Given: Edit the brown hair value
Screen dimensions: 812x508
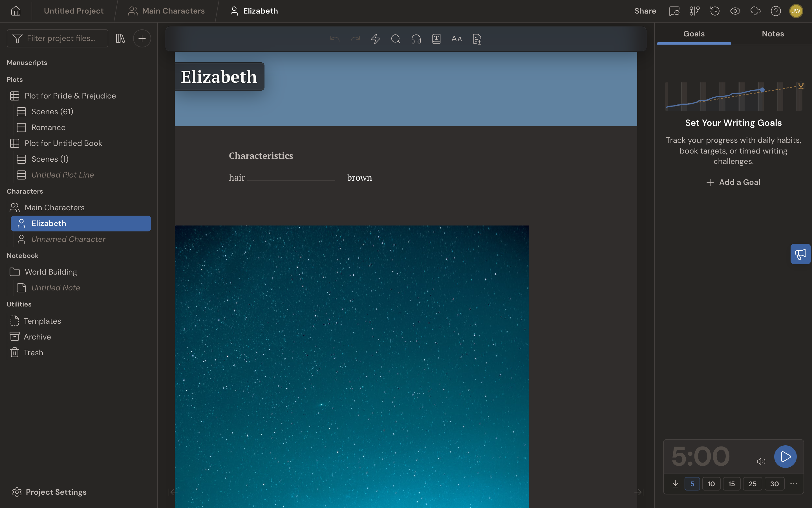Looking at the screenshot, I should (x=359, y=178).
